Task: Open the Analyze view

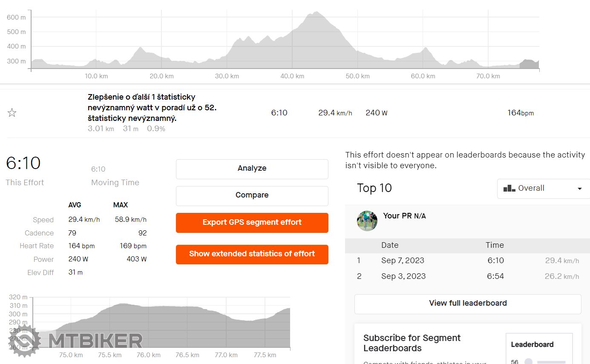Action: pyautogui.click(x=252, y=169)
